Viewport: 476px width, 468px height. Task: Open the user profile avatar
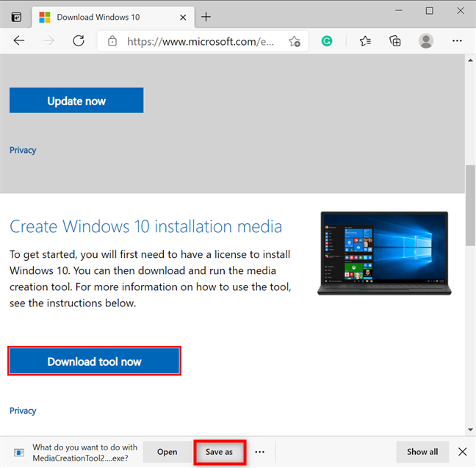(426, 40)
